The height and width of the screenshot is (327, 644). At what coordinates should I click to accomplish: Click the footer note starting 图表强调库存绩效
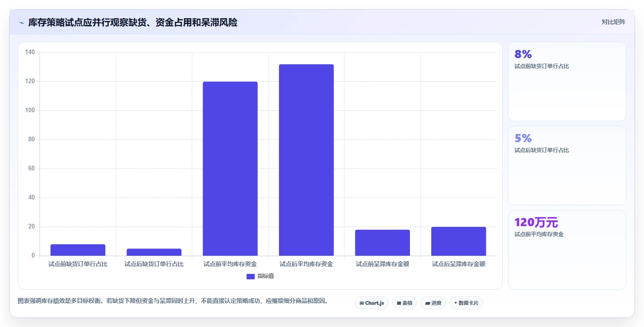click(173, 301)
